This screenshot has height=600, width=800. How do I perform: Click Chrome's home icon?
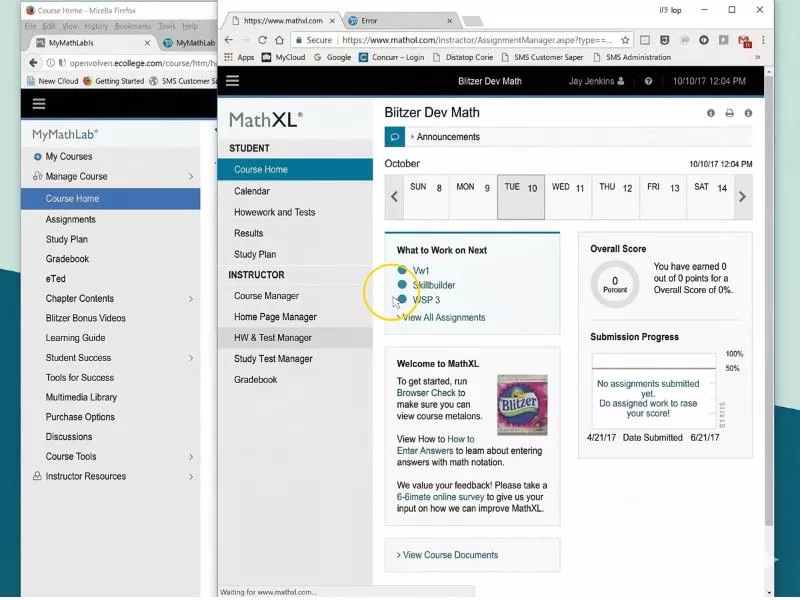pyautogui.click(x=279, y=40)
